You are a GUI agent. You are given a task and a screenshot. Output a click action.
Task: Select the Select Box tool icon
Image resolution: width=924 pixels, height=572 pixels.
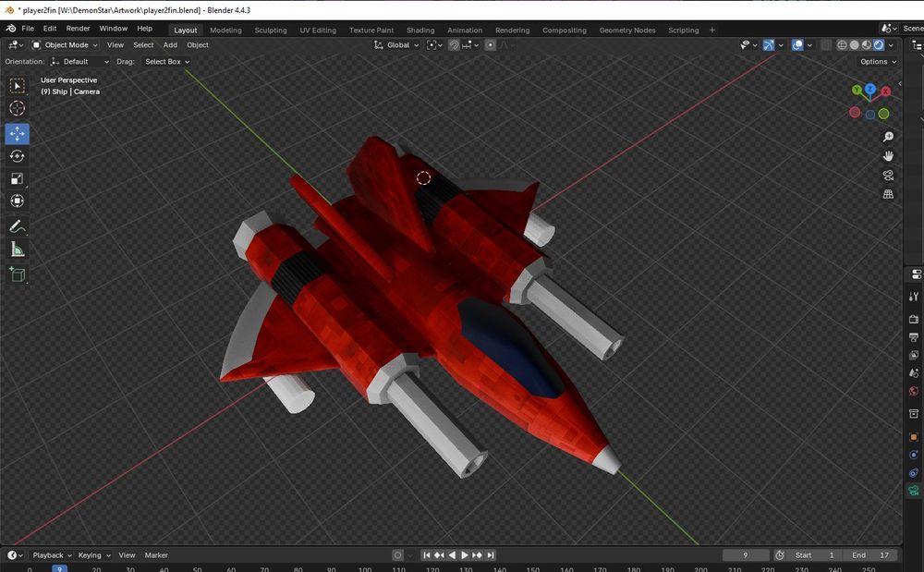click(x=17, y=86)
